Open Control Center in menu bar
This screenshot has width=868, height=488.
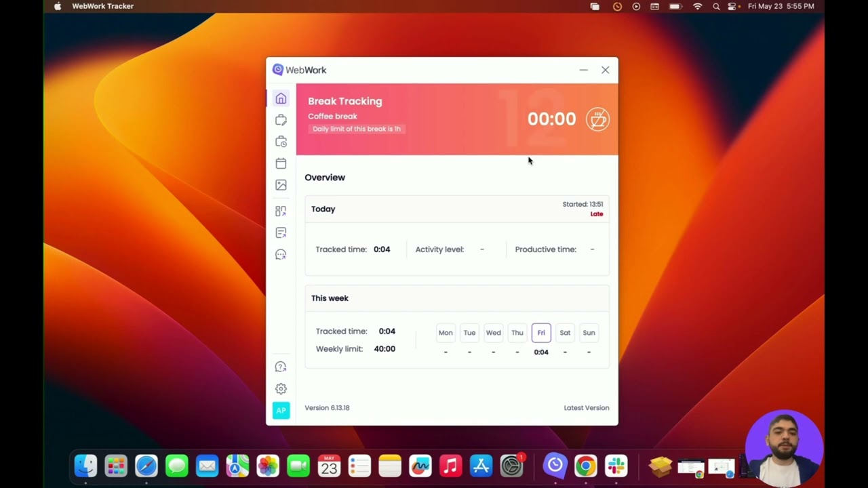click(732, 6)
